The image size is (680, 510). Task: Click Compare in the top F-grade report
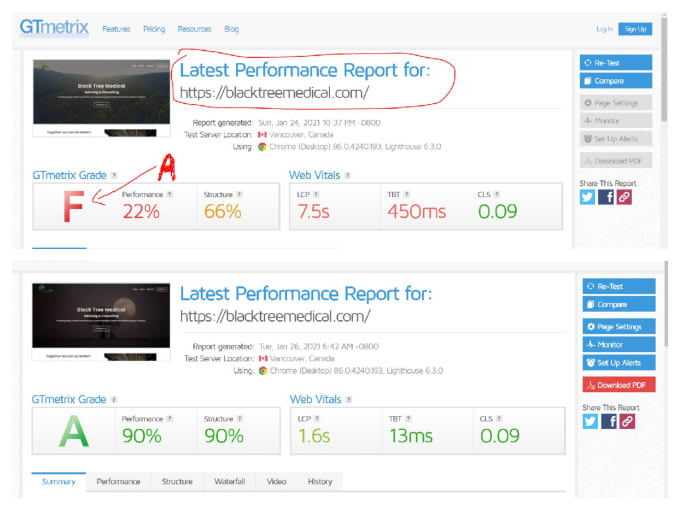(616, 81)
